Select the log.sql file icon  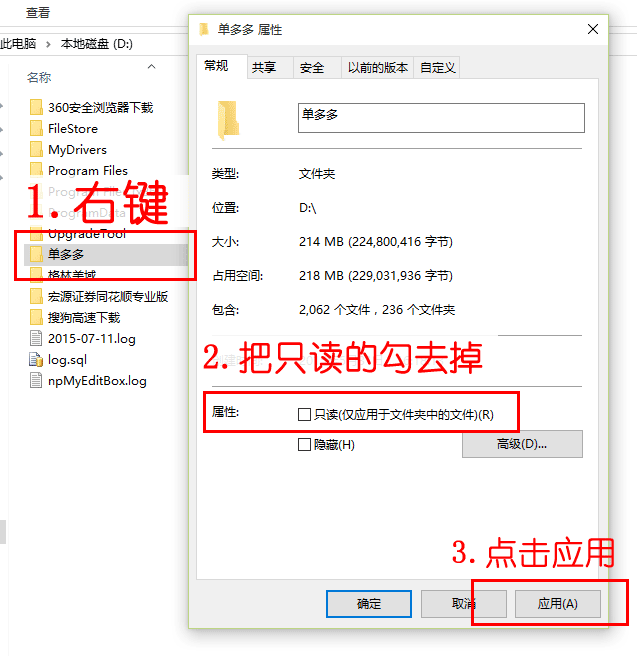(36, 359)
